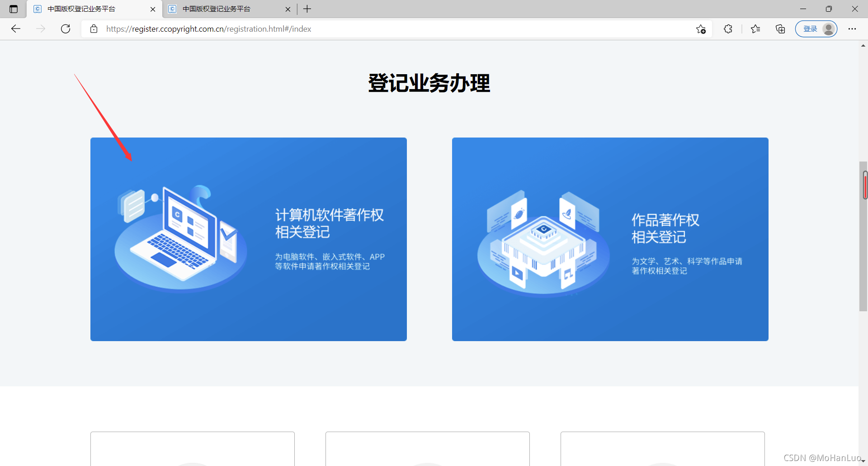This screenshot has height=466, width=868.
Task: Click the 登记业务办理 heading
Action: (x=429, y=83)
